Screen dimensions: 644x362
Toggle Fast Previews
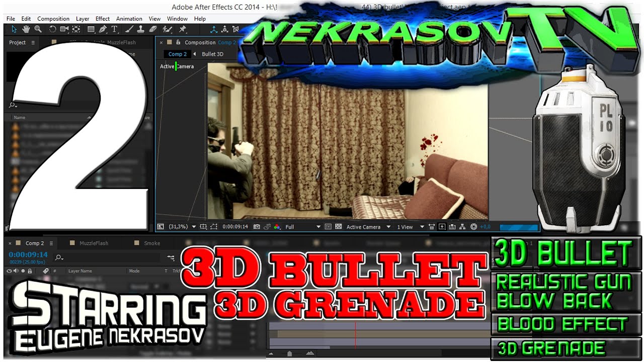(x=442, y=227)
